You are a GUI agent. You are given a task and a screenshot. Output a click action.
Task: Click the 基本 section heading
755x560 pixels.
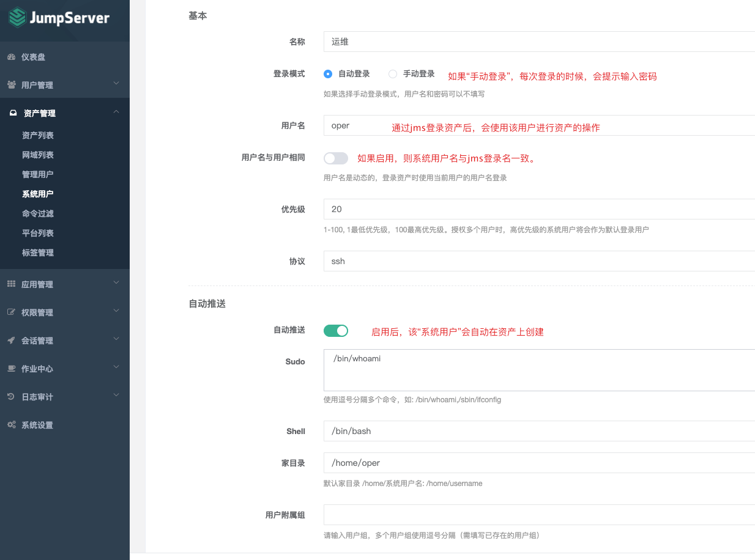198,16
